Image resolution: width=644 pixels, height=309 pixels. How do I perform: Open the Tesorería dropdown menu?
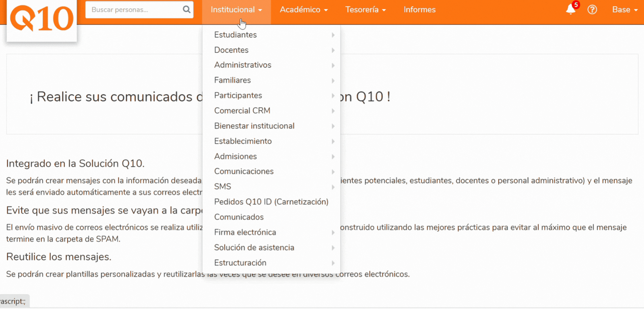tap(365, 10)
